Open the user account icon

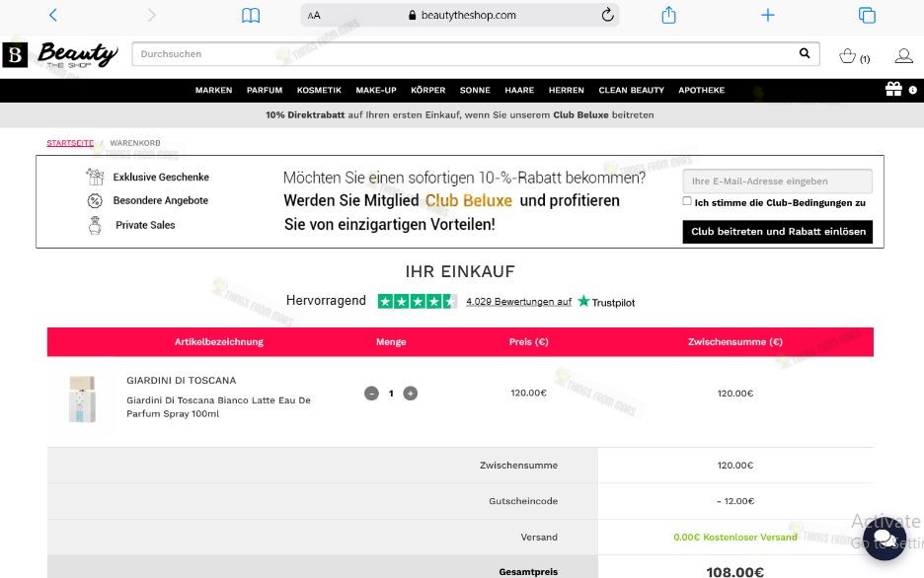click(x=903, y=56)
